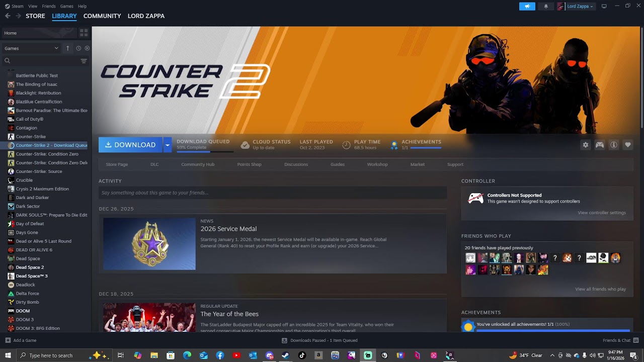This screenshot has height=362, width=644.
Task: Click the cloud status icon
Action: tap(245, 145)
